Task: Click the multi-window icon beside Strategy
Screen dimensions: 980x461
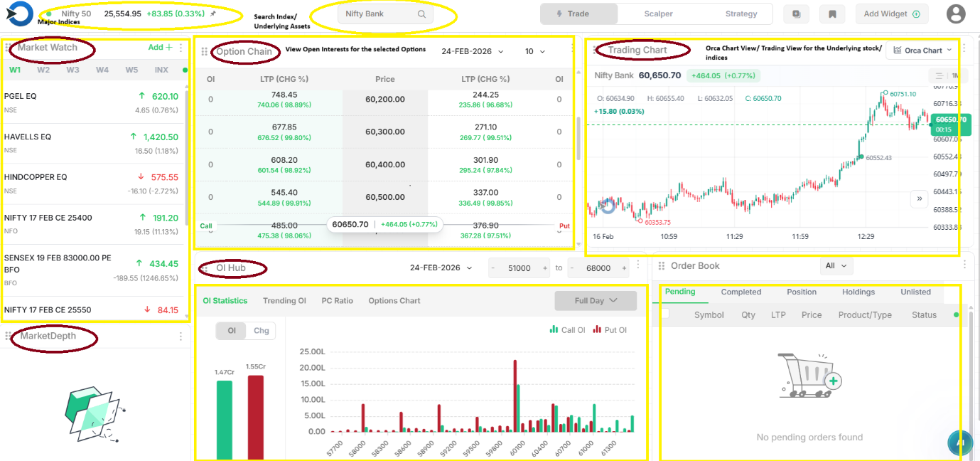Action: click(796, 14)
